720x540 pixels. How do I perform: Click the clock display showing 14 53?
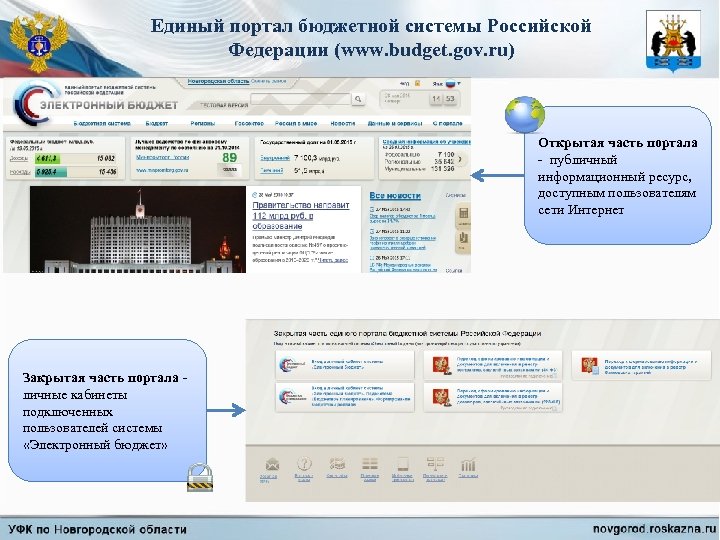tap(443, 99)
